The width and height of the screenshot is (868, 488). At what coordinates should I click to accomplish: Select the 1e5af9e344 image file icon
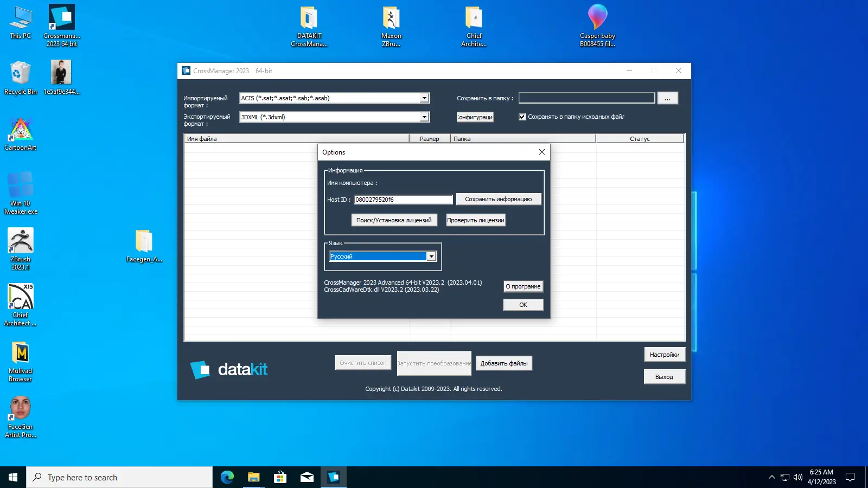tap(61, 78)
